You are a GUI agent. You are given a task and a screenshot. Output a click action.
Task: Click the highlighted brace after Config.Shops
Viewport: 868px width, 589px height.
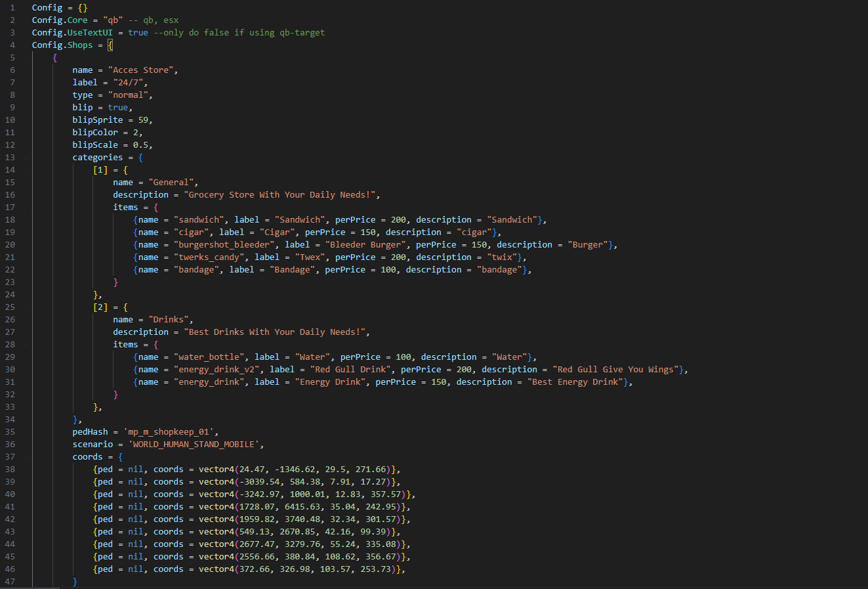click(110, 45)
